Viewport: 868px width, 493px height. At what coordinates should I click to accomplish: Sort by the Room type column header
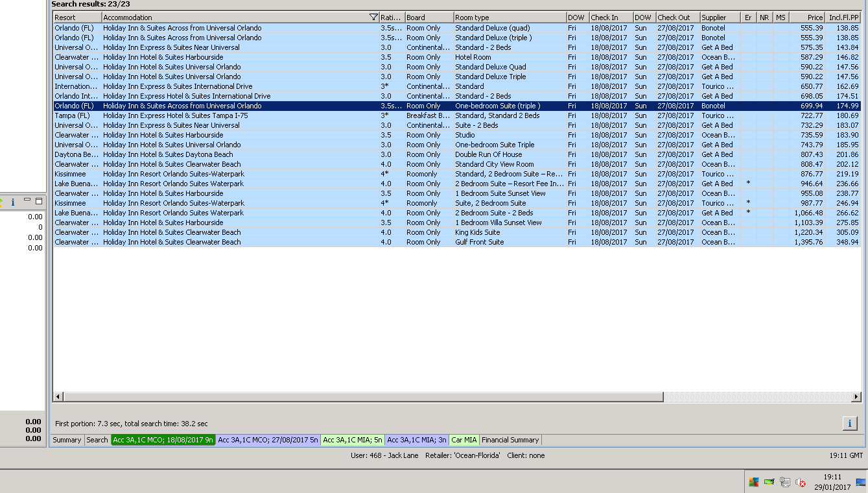[x=510, y=18]
